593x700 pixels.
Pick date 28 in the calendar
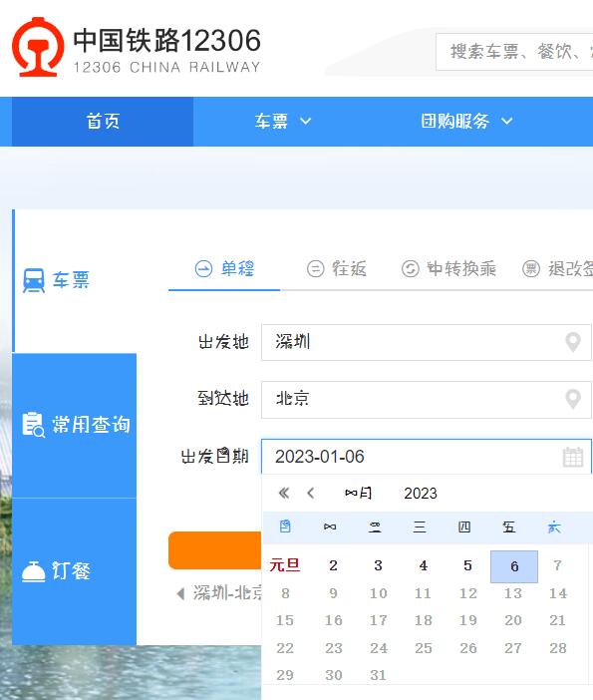point(558,648)
